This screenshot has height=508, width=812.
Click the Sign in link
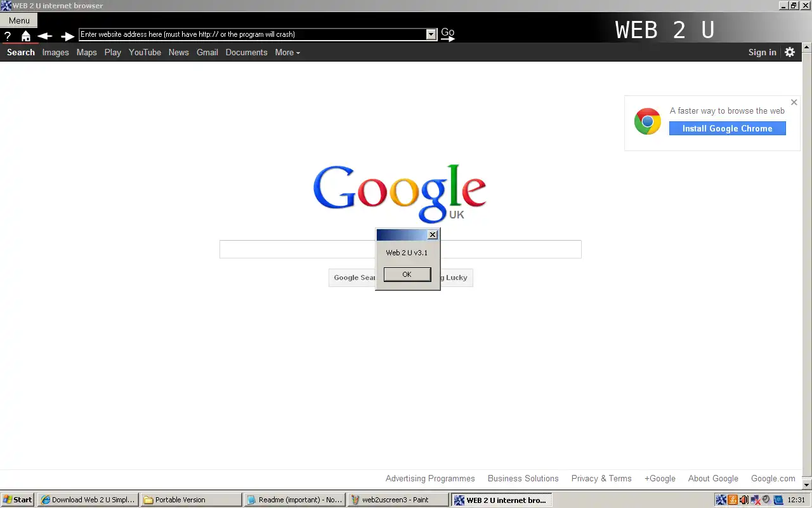pos(762,53)
